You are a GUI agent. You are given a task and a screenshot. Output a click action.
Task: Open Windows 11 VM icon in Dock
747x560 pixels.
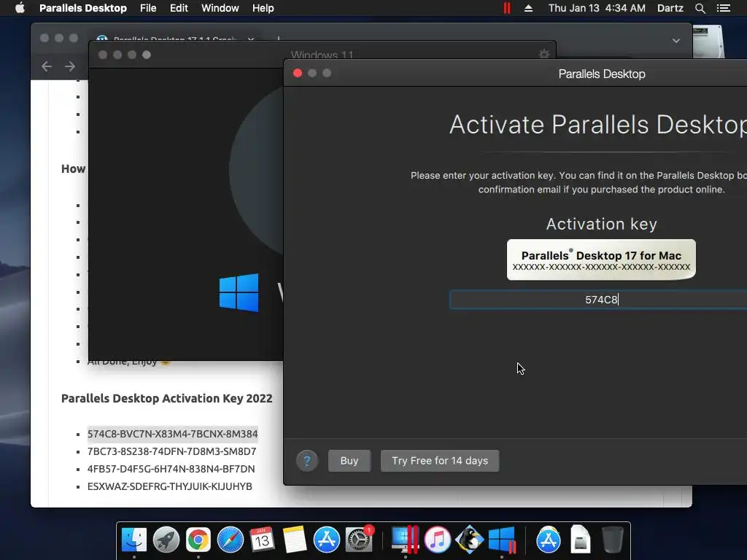click(x=502, y=540)
